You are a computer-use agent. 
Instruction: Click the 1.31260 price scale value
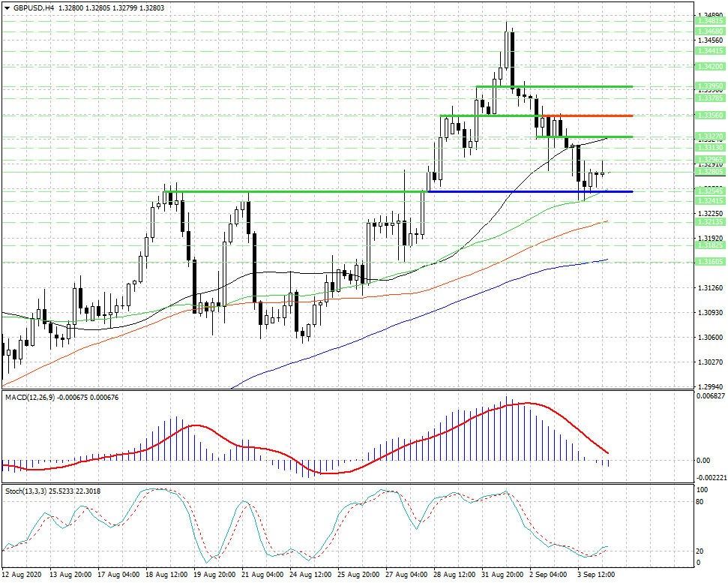(x=710, y=287)
